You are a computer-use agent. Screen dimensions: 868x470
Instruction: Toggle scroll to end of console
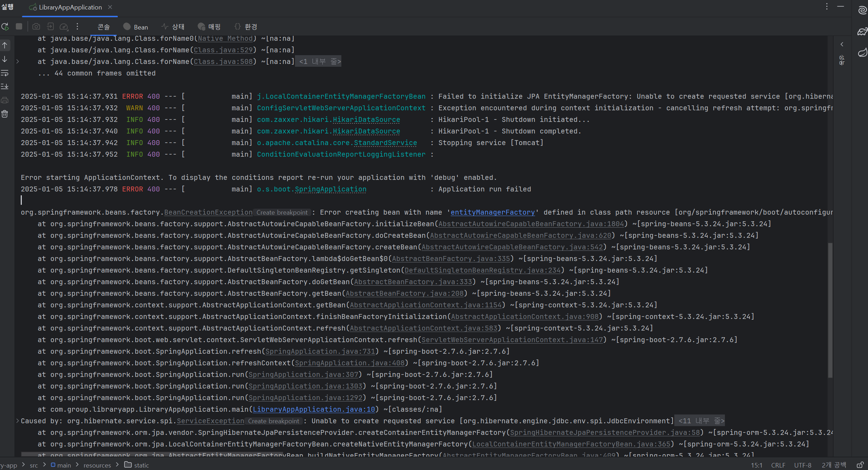click(5, 86)
